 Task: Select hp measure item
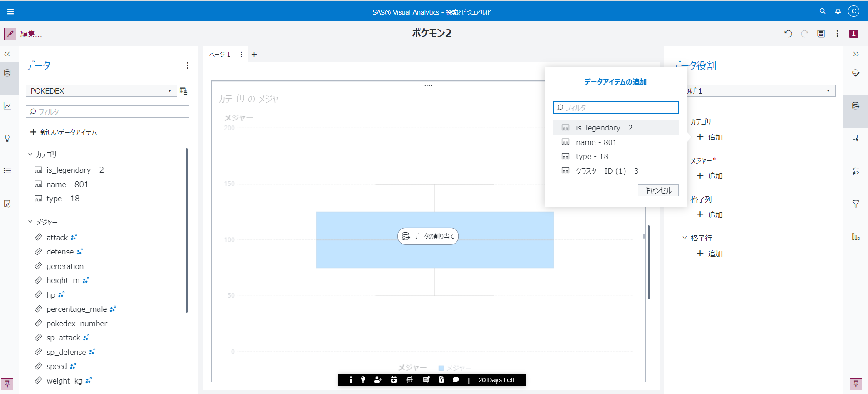point(50,295)
